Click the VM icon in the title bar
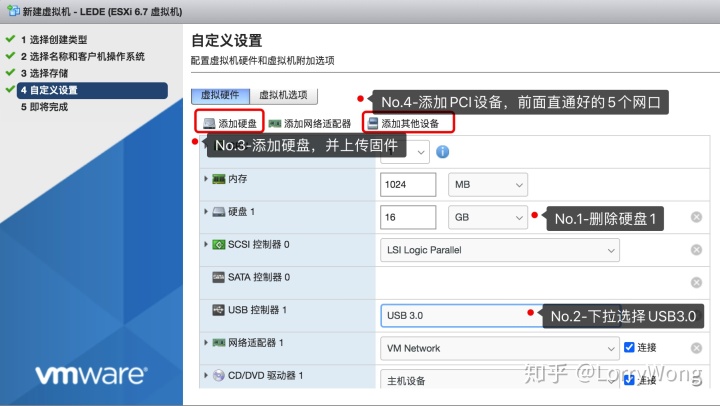 coord(13,10)
